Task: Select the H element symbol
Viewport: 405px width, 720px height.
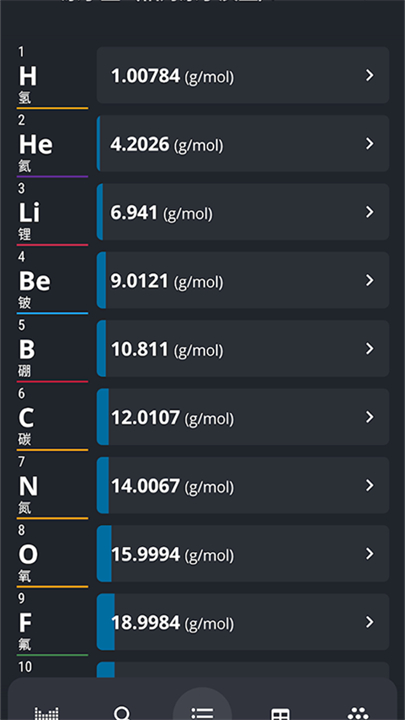Action: [x=28, y=76]
